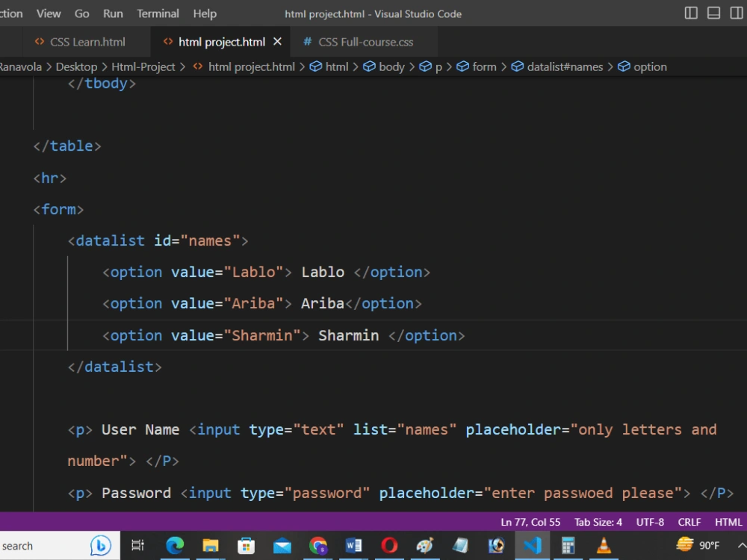This screenshot has width=747, height=560.
Task: Click "Ln 77, Col 55" to go to line
Action: coord(530,522)
